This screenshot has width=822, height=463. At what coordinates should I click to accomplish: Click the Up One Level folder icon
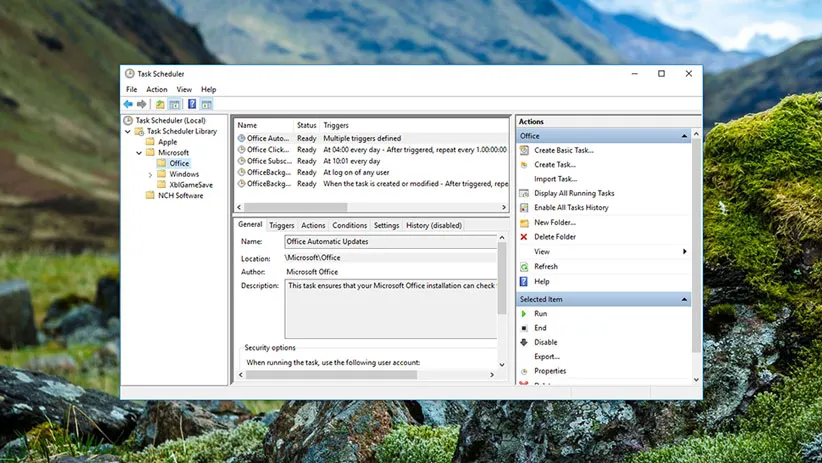pyautogui.click(x=160, y=104)
